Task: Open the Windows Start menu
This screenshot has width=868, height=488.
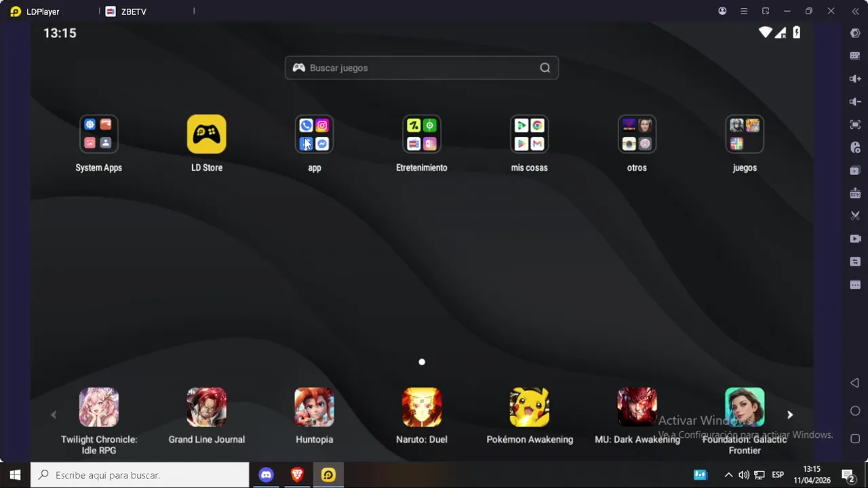Action: (15, 475)
